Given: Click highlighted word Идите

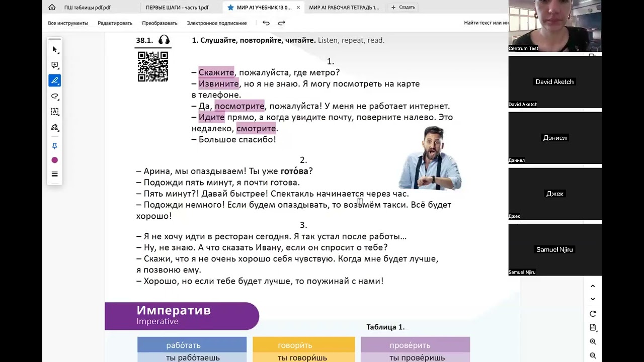Looking at the screenshot, I should click(211, 117).
